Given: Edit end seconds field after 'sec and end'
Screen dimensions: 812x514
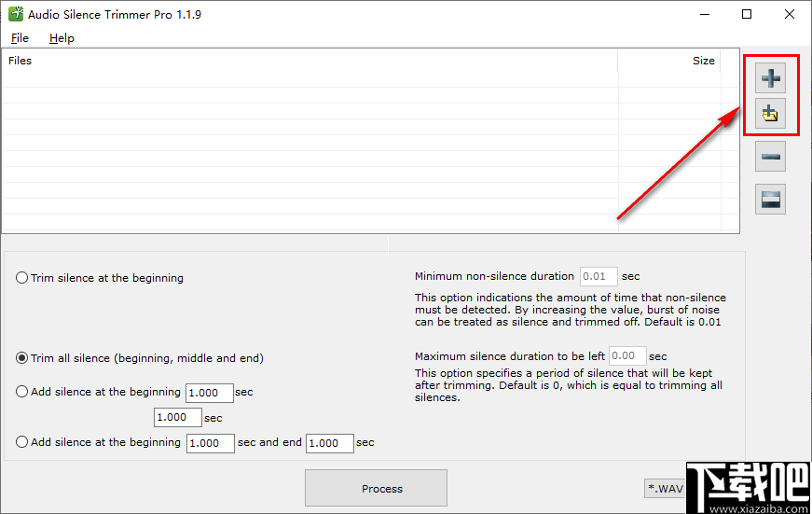Looking at the screenshot, I should pos(330,443).
